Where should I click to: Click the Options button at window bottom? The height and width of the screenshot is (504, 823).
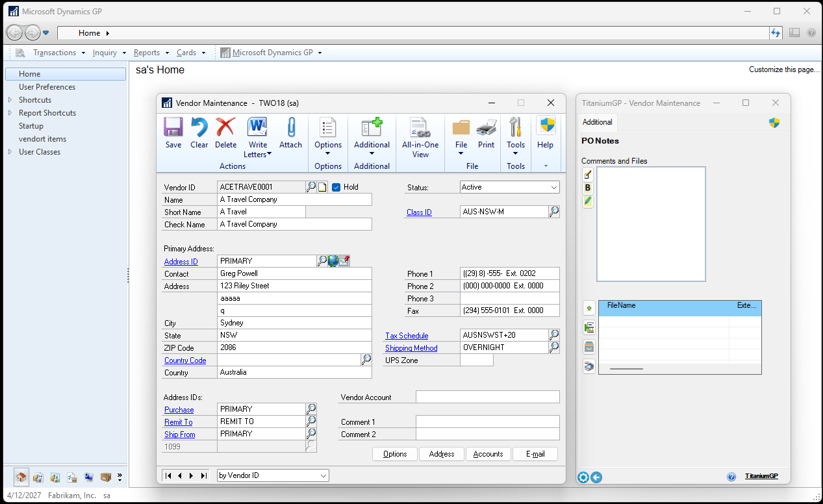(x=395, y=454)
